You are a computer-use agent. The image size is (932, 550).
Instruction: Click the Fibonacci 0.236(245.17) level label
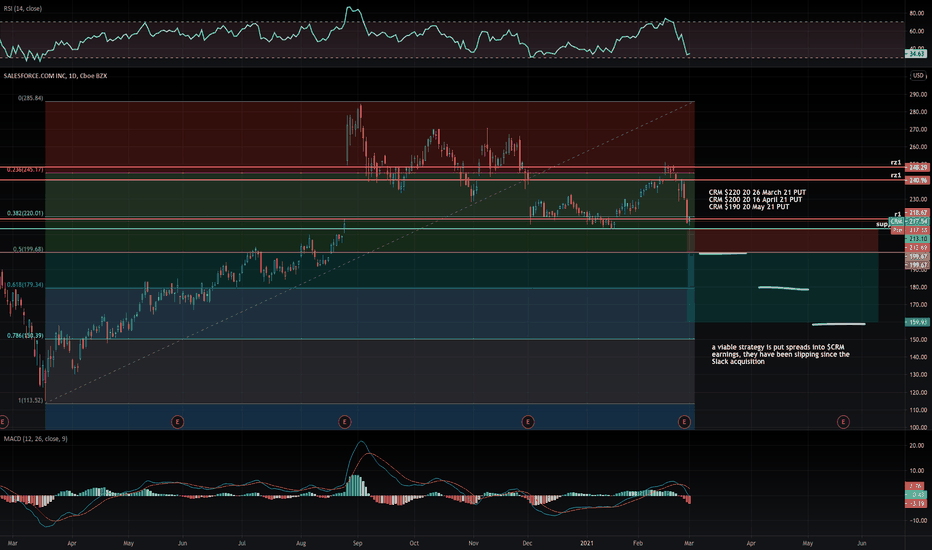coord(25,170)
